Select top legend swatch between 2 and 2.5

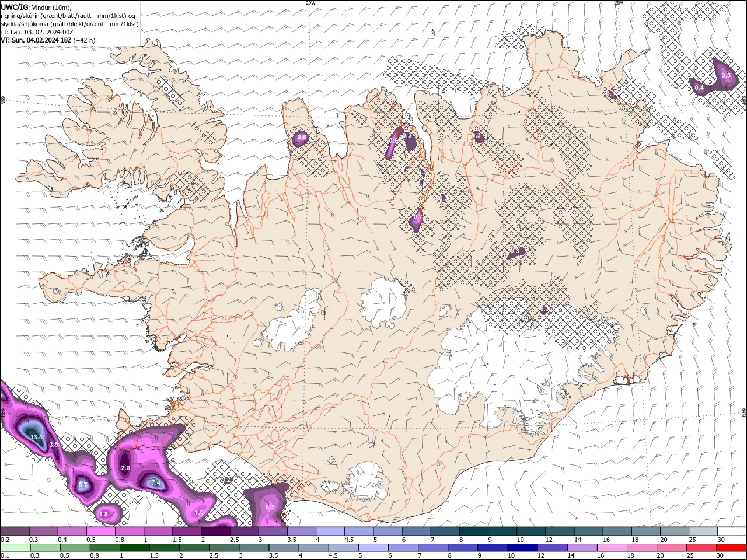pyautogui.click(x=215, y=531)
